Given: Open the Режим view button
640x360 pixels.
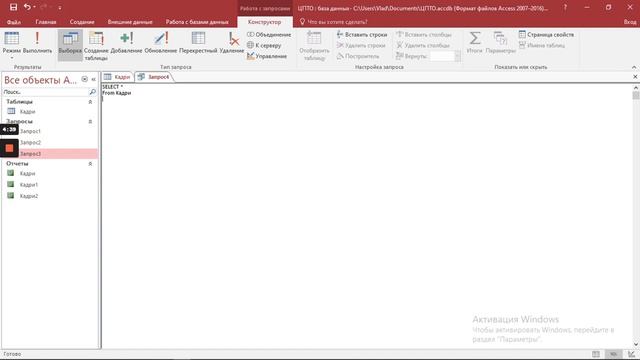Looking at the screenshot, I should (11, 46).
